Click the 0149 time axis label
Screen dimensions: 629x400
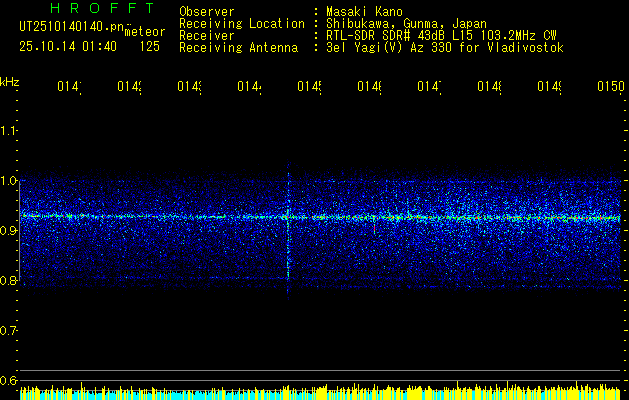(549, 87)
